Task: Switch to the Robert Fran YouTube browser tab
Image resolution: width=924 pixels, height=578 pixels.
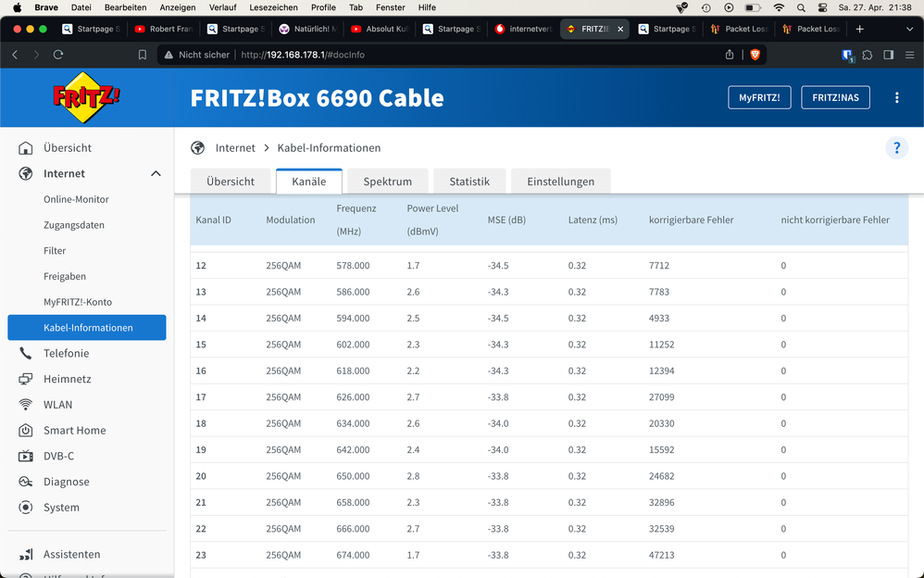Action: [163, 29]
